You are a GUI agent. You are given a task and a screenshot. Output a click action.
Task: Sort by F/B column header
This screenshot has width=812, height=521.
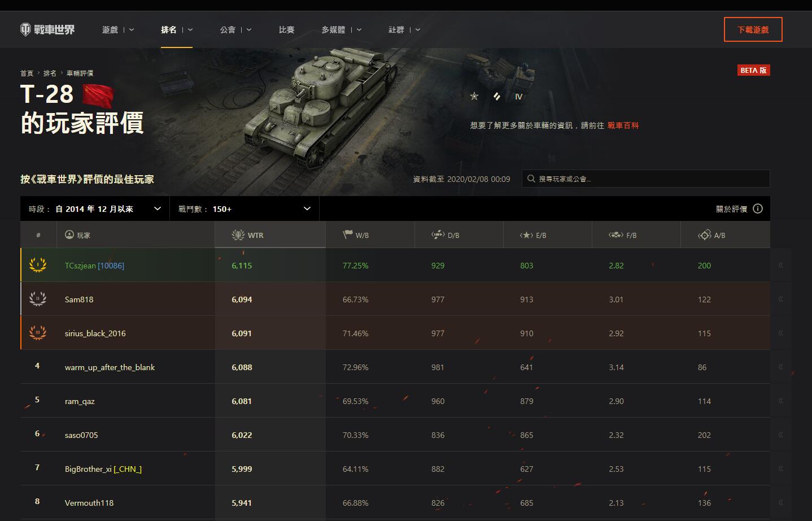coord(636,235)
